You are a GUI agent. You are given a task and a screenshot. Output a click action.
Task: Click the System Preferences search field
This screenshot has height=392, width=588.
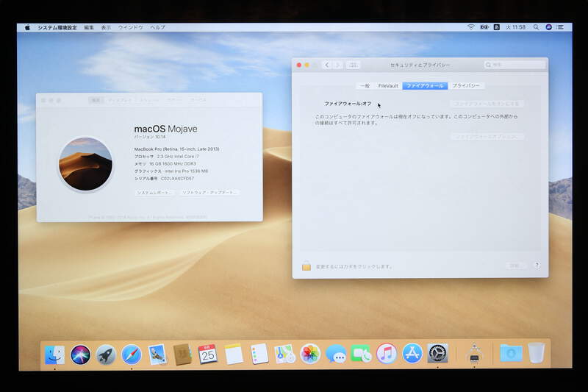(x=514, y=65)
